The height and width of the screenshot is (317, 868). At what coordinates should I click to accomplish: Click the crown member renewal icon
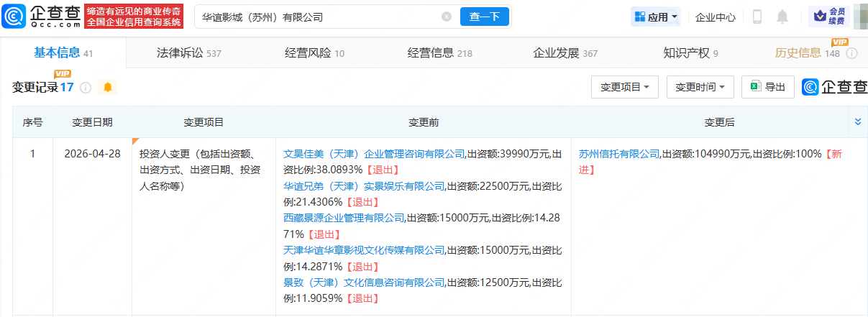[x=828, y=17]
